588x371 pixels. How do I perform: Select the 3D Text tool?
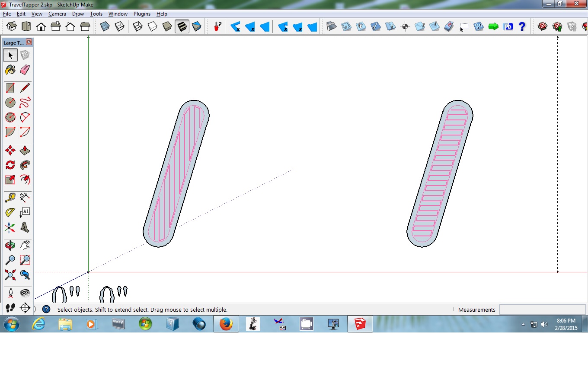[25, 227]
